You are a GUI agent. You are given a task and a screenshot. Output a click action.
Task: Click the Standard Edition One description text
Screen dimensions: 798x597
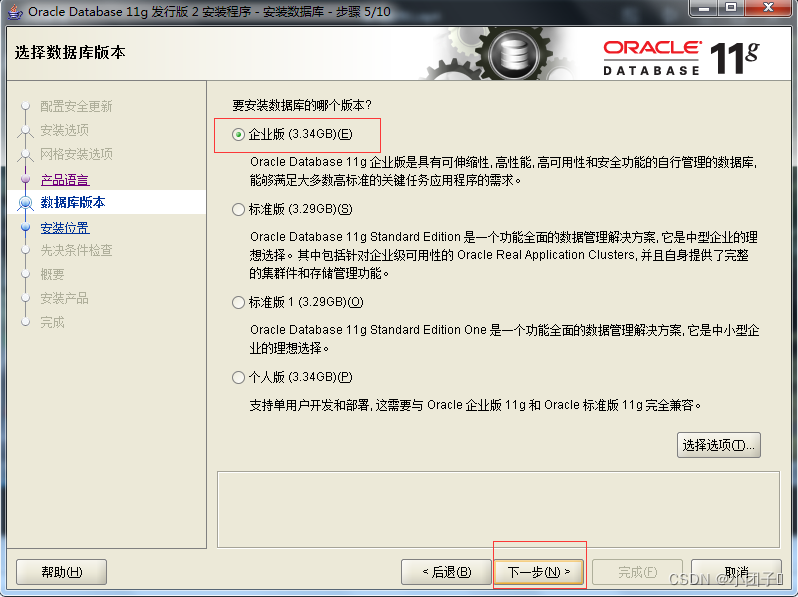[504, 339]
